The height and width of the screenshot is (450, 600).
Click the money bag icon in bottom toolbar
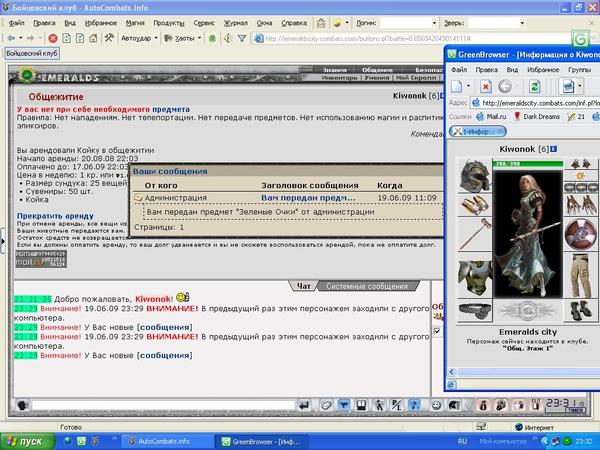coord(483,405)
